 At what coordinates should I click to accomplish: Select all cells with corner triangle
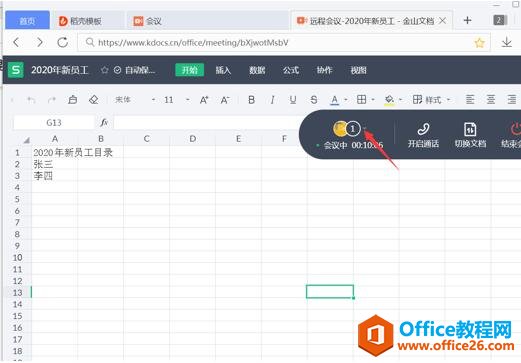tap(27, 140)
